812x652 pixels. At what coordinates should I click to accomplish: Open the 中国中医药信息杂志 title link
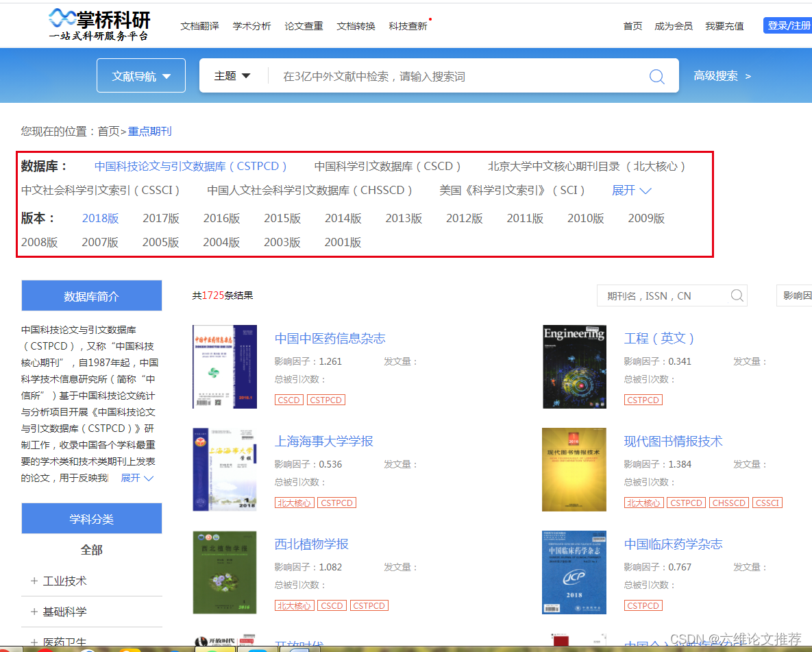[330, 339]
